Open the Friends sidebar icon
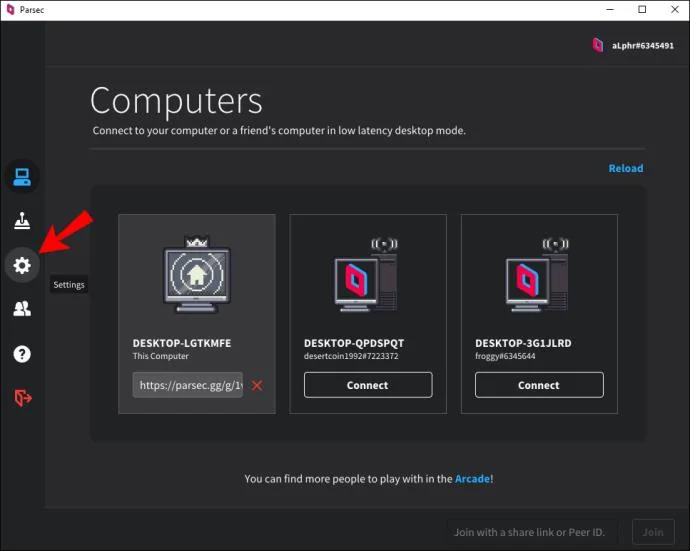 [x=22, y=309]
